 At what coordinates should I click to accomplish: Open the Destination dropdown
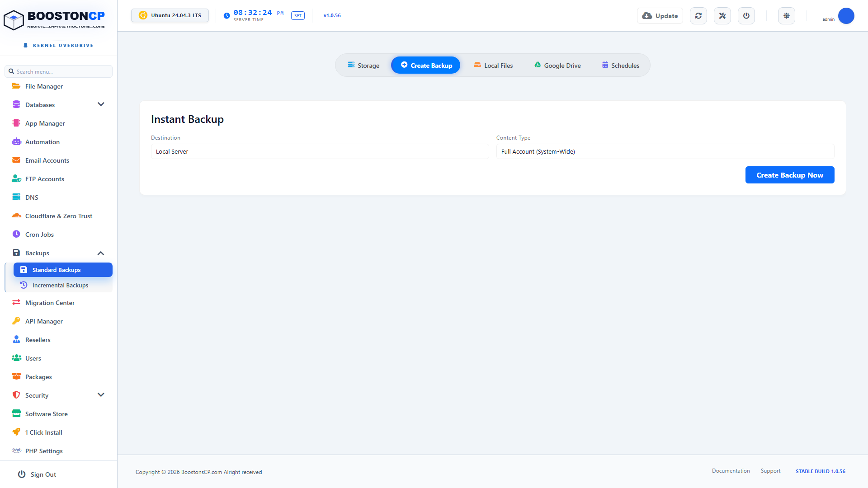click(x=320, y=151)
